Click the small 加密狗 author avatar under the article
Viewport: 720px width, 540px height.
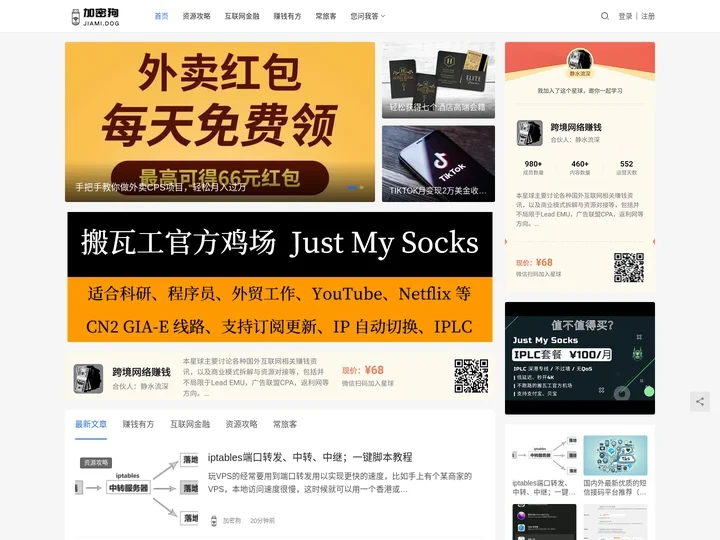click(214, 521)
